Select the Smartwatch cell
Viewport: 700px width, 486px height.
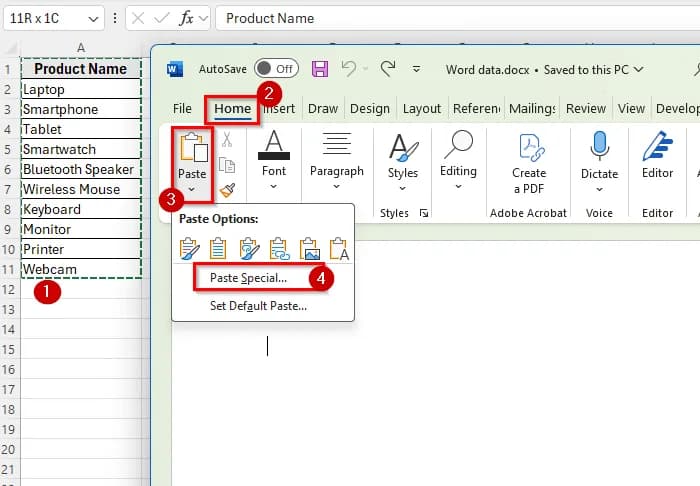(x=81, y=150)
